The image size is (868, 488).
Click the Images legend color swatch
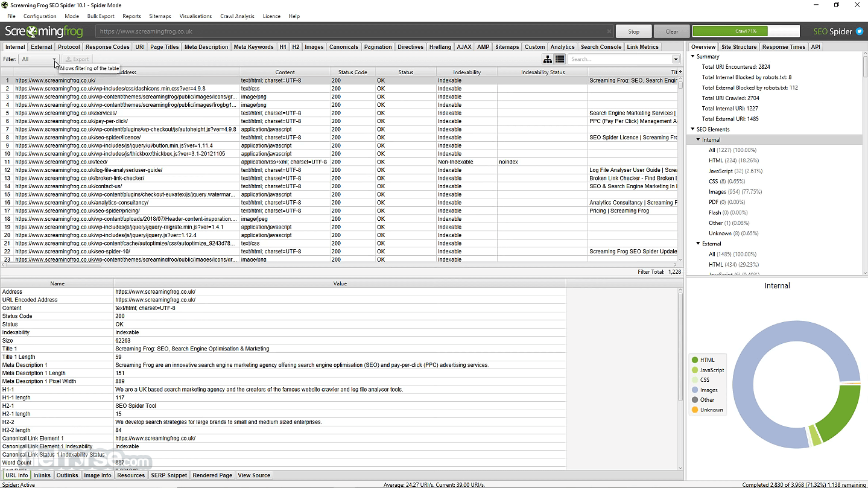(695, 390)
